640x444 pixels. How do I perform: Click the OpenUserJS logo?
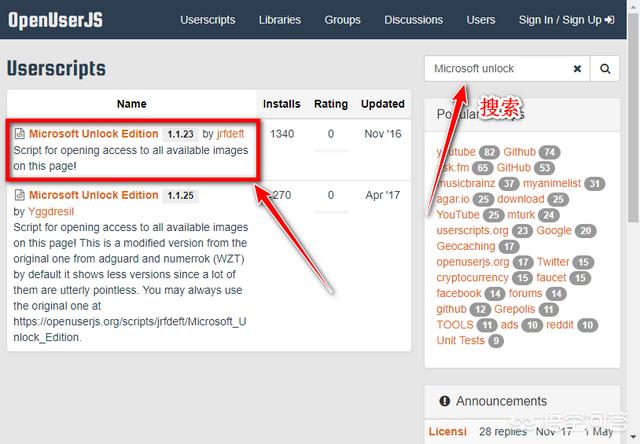(55, 20)
